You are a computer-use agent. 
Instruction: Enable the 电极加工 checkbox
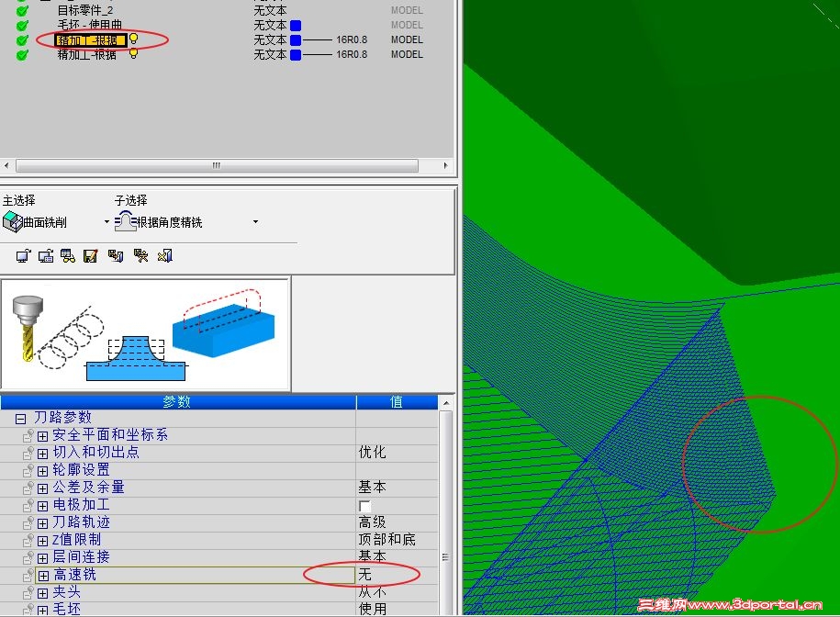coord(364,506)
